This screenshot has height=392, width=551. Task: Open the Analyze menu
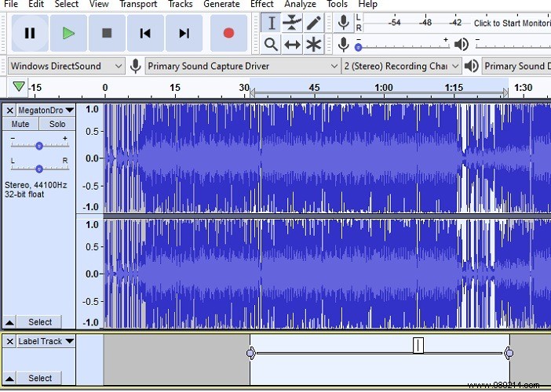(300, 4)
